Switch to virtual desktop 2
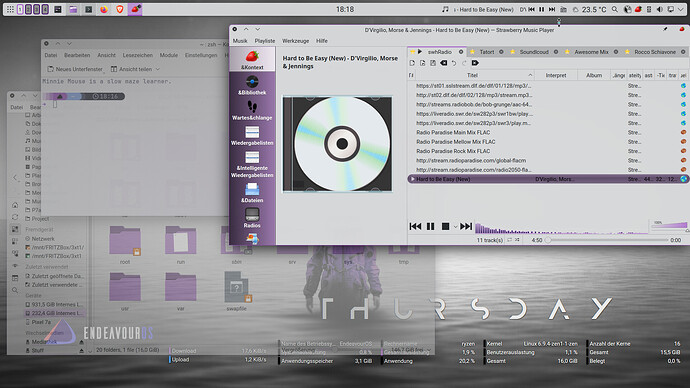Image resolution: width=690 pixels, height=388 pixels. coord(28,9)
